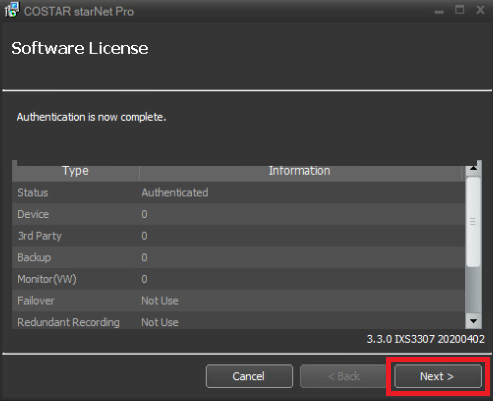
Task: Click the scroll up arrow in license table
Action: click(473, 168)
